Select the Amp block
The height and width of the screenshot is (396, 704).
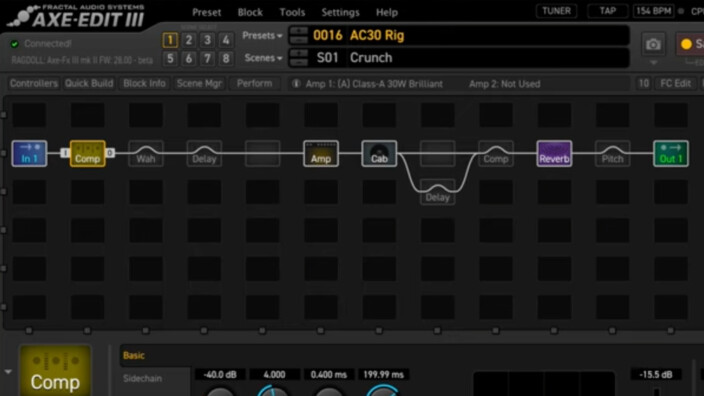pyautogui.click(x=321, y=154)
